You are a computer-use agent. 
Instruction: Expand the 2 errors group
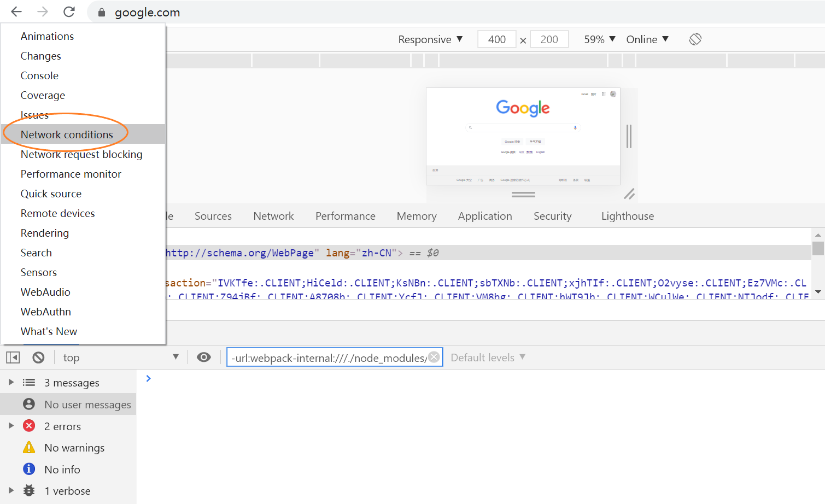coord(11,425)
